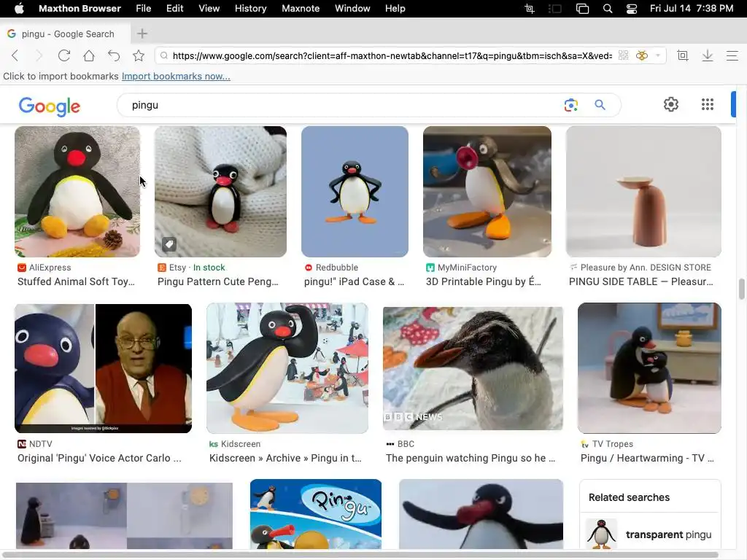This screenshot has height=560, width=747.
Task: Click 'Stuffed Animal Soft Toy…' title
Action: point(76,282)
